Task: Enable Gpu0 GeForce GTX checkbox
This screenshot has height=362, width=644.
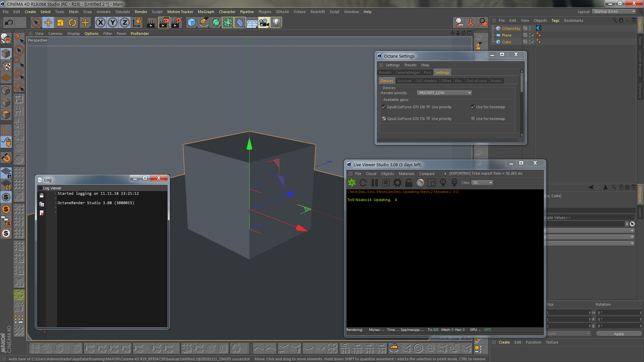Action: pos(384,107)
